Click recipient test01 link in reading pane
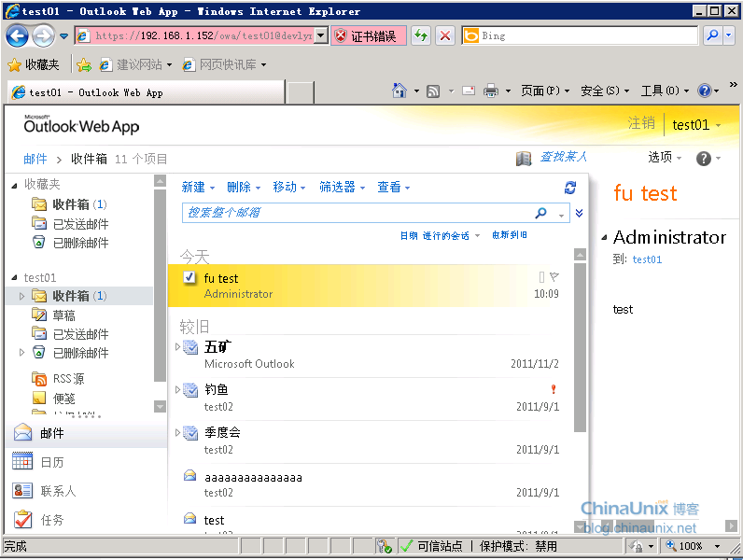This screenshot has height=560, width=743. click(x=647, y=259)
